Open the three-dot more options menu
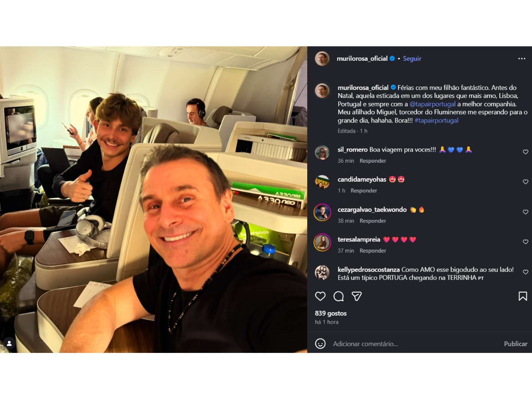This screenshot has width=532, height=399. tap(522, 59)
